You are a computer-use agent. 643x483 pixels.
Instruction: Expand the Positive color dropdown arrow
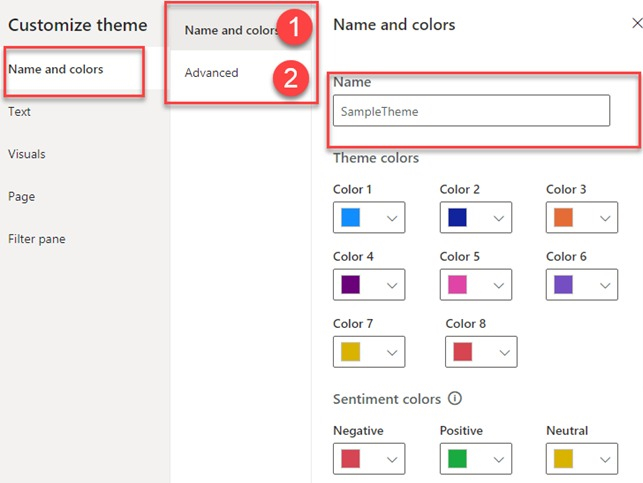[x=499, y=460]
